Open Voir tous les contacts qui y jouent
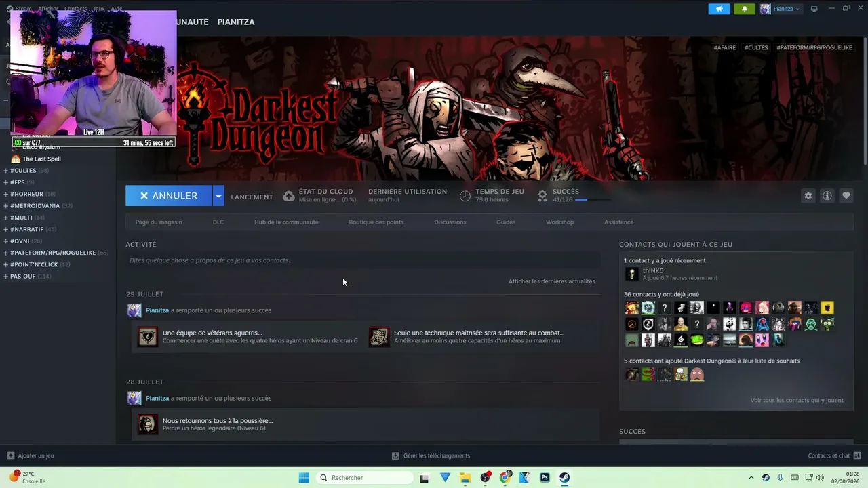Screen dimensions: 868x488 pos(797,401)
